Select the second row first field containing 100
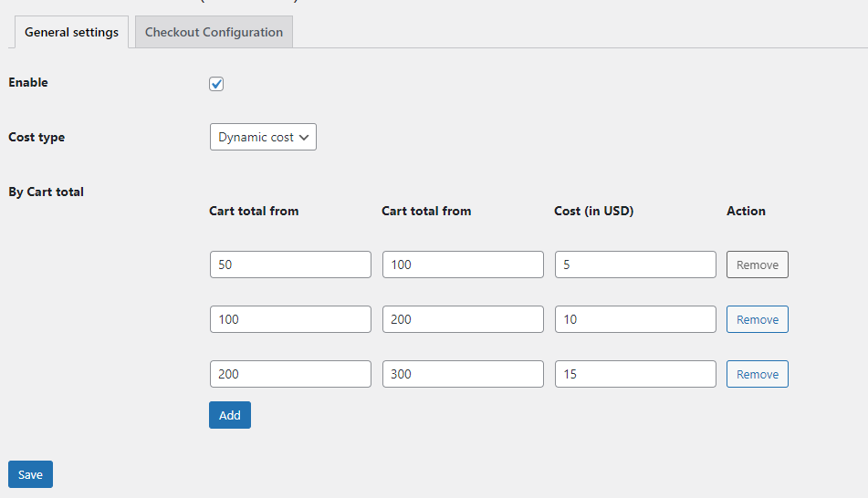The image size is (868, 498). click(x=289, y=319)
